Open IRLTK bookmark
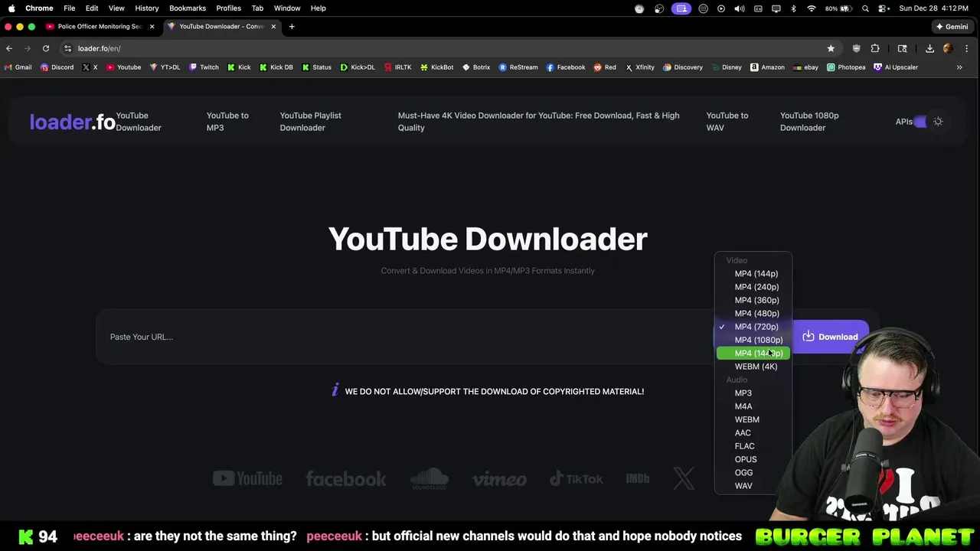The height and width of the screenshot is (551, 980). tap(398, 67)
